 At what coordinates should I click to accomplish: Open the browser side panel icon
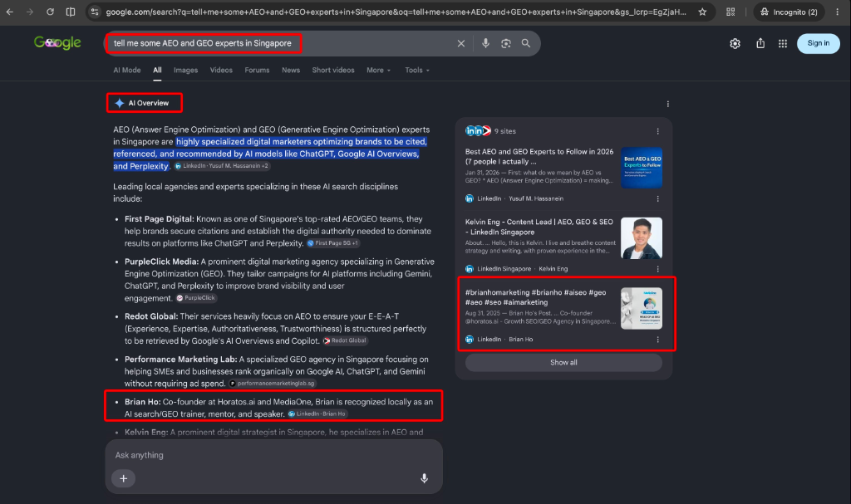point(71,12)
